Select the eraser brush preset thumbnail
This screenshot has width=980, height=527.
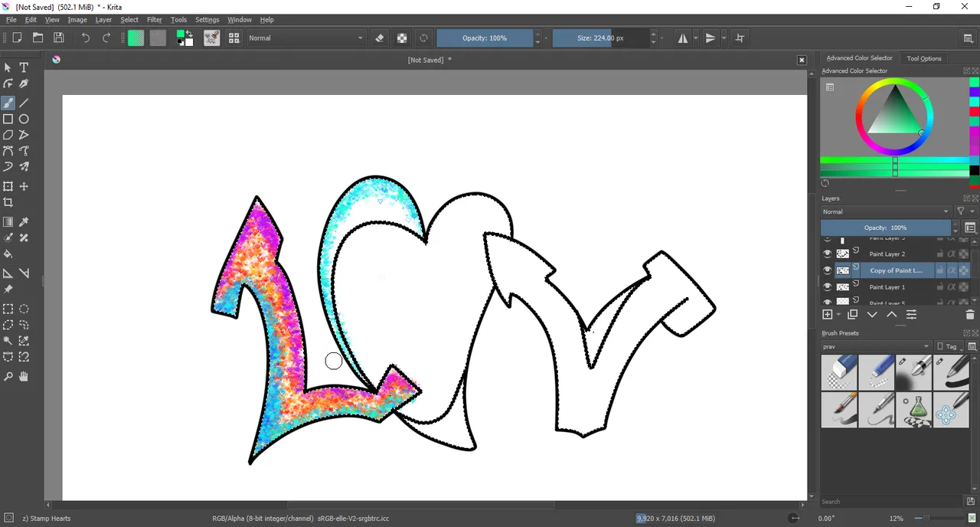[x=839, y=372]
